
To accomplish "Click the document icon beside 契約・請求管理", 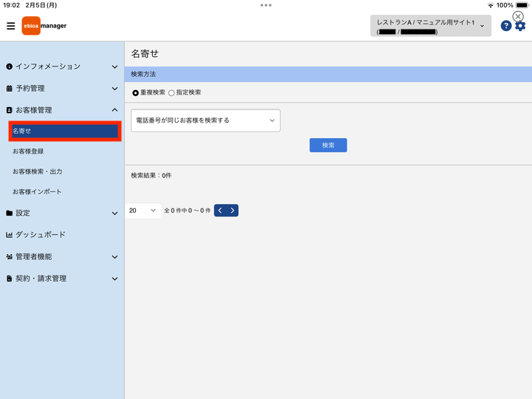I will [9, 279].
